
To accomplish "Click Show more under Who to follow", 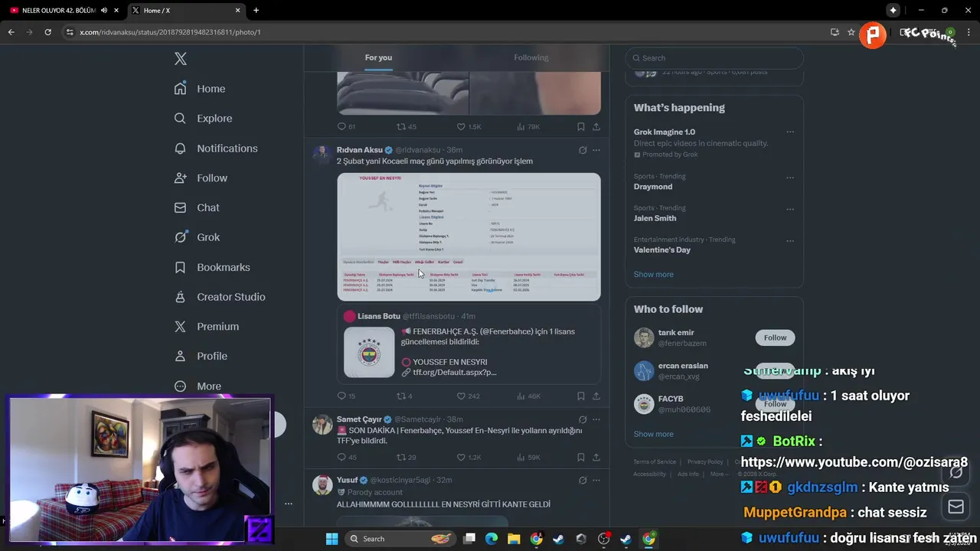I will click(653, 434).
